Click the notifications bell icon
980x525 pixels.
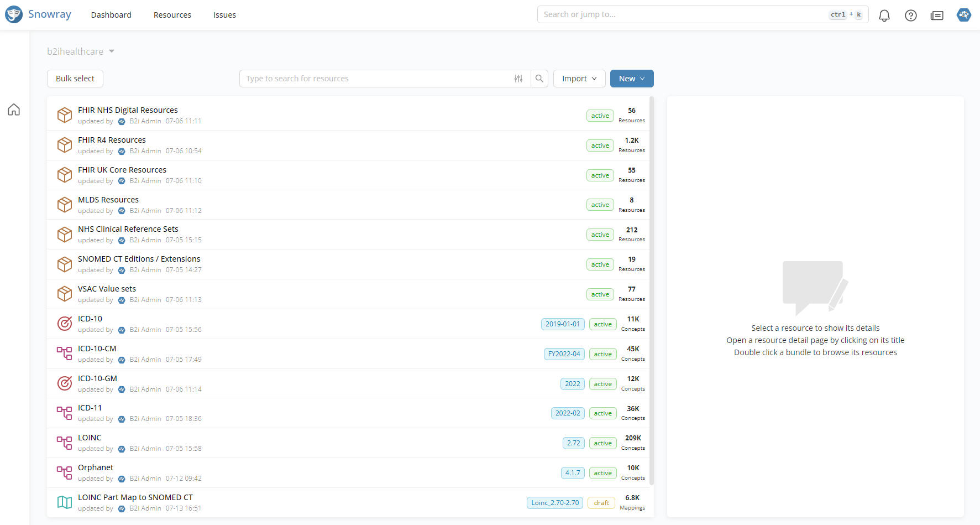[x=884, y=15]
